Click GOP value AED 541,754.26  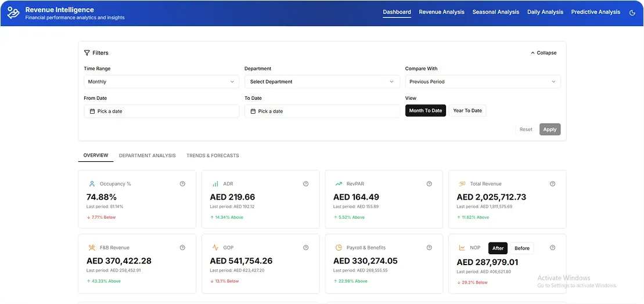(241, 261)
